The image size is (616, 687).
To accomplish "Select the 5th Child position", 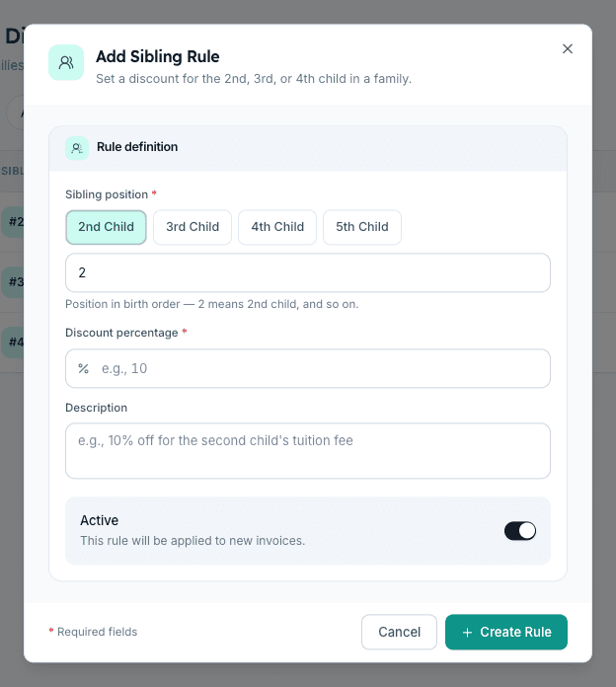I will tap(362, 227).
